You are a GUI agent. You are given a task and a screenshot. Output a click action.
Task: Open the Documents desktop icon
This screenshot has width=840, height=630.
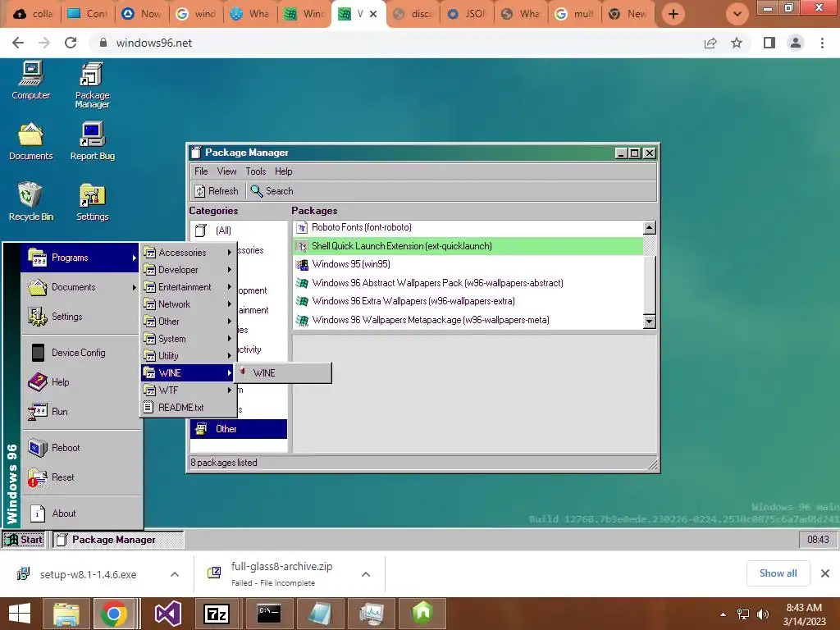pyautogui.click(x=30, y=141)
